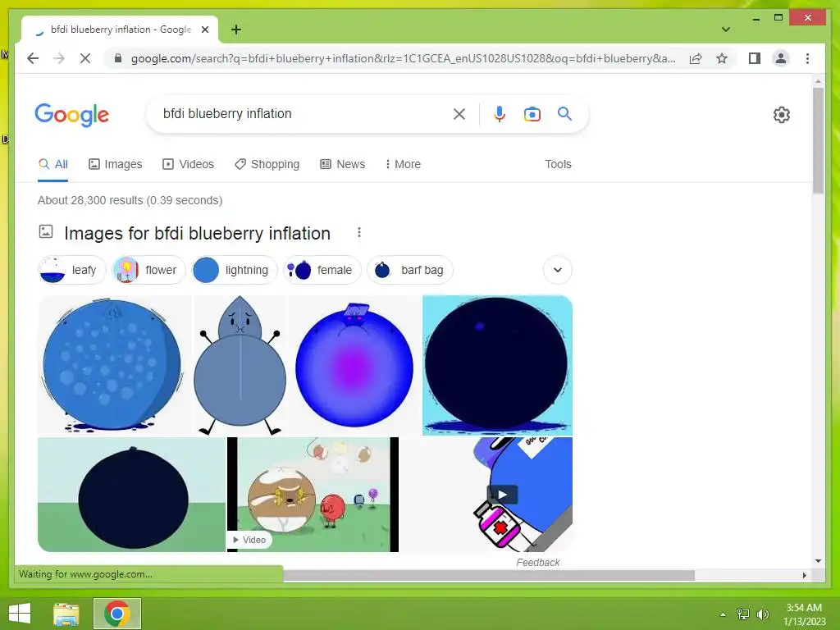Expand more image filter chips
The width and height of the screenshot is (840, 630).
click(557, 270)
